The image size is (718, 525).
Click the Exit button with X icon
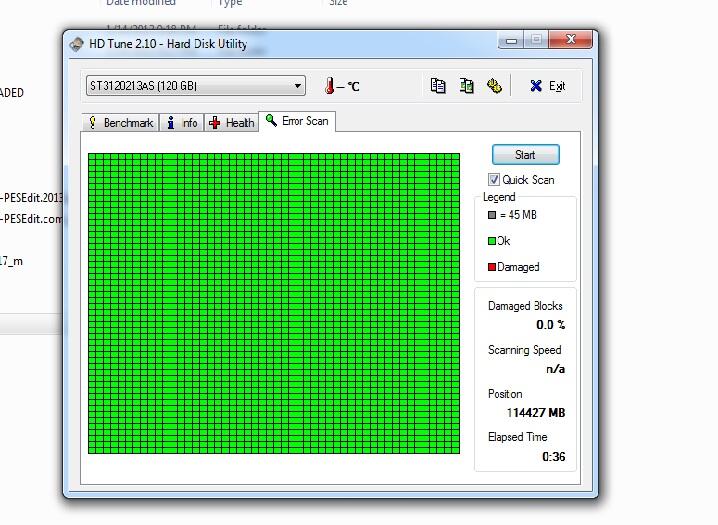pyautogui.click(x=548, y=86)
